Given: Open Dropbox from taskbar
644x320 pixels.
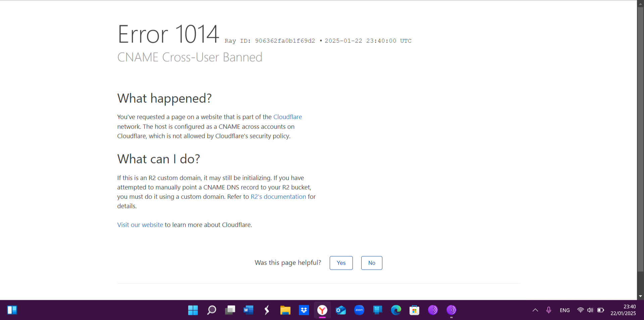Looking at the screenshot, I should (304, 310).
